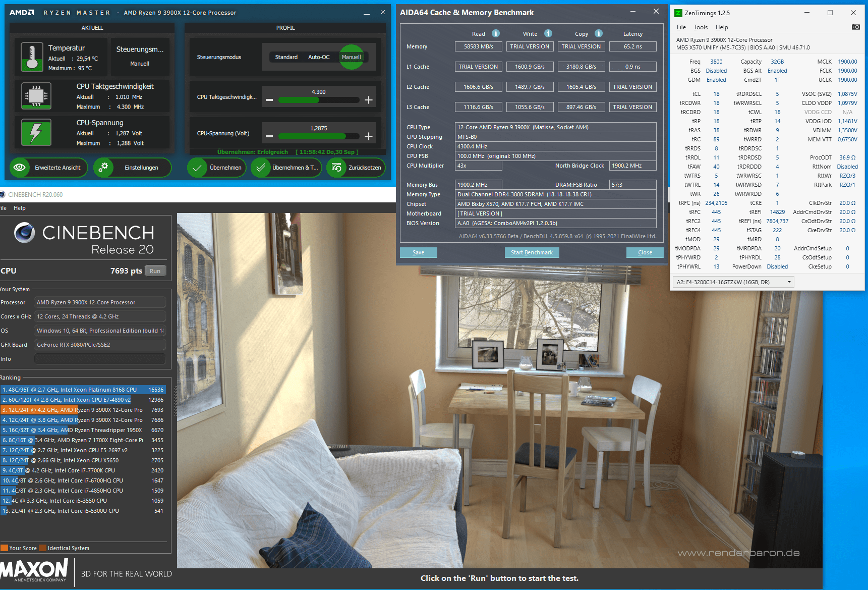
Task: Click the Cinebench sphere logo
Action: pyautogui.click(x=25, y=232)
